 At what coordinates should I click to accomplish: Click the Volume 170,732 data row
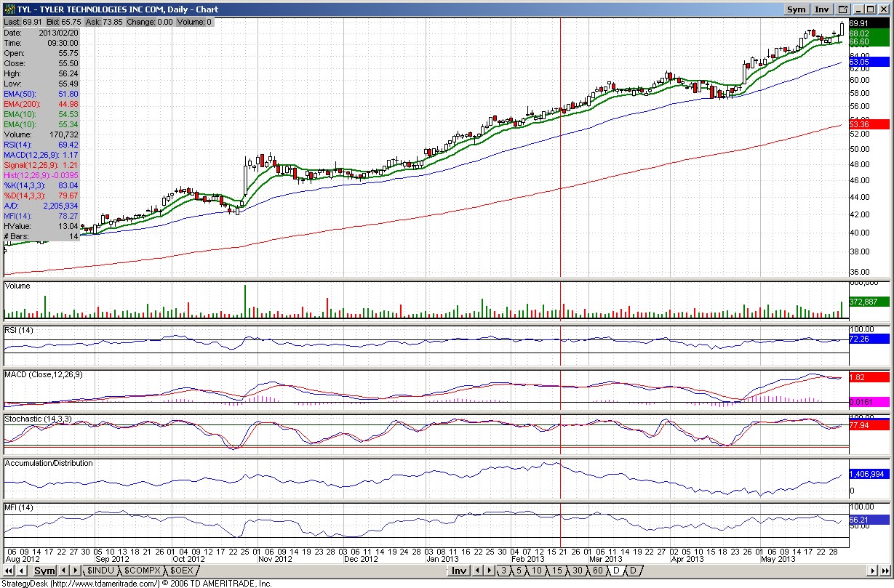point(41,134)
